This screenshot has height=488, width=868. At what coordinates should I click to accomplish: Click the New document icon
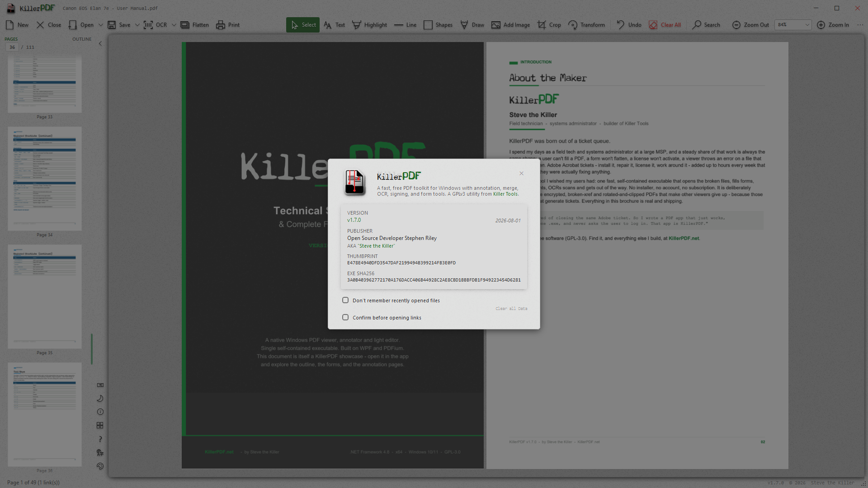[9, 25]
